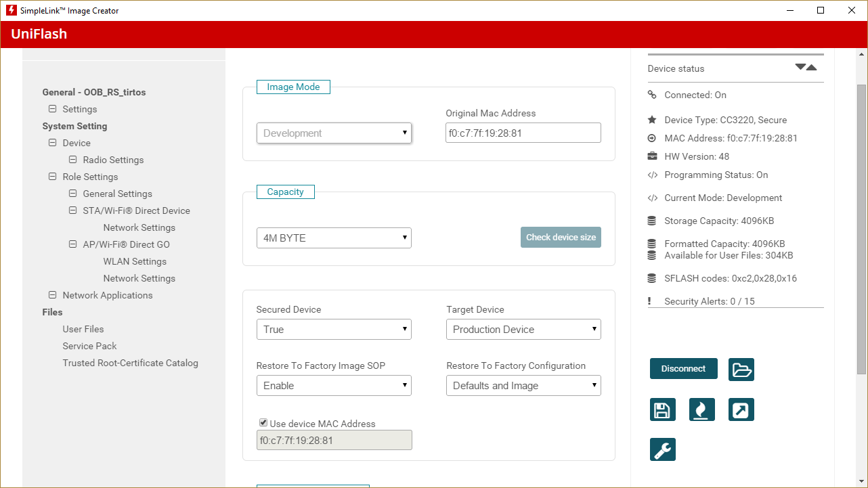The image size is (868, 488).
Task: Collapse the Role Settings minus box
Action: [x=52, y=177]
